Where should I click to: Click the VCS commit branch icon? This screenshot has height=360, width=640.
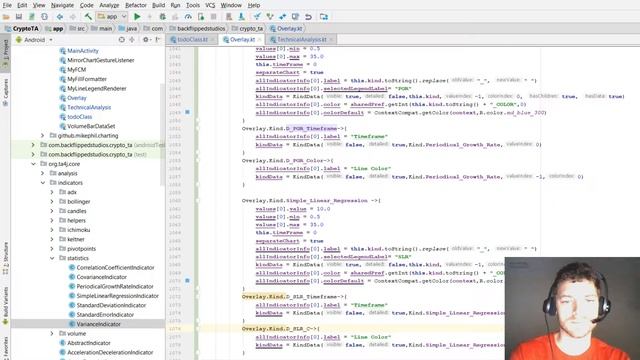[270, 17]
